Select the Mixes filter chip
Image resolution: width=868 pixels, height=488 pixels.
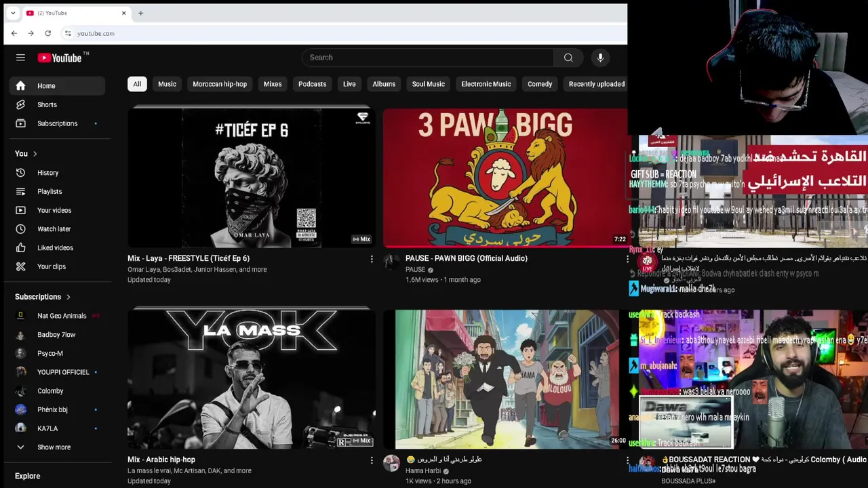tap(273, 84)
